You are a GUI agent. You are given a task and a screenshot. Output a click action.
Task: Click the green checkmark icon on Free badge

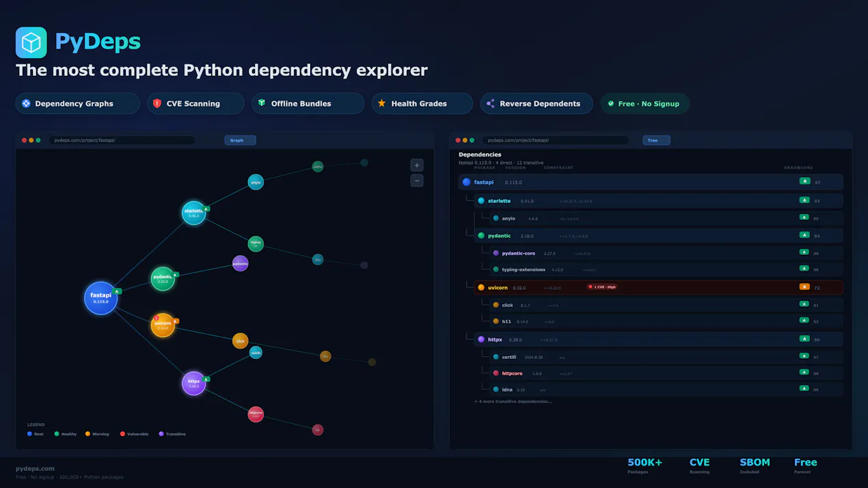[x=610, y=103]
